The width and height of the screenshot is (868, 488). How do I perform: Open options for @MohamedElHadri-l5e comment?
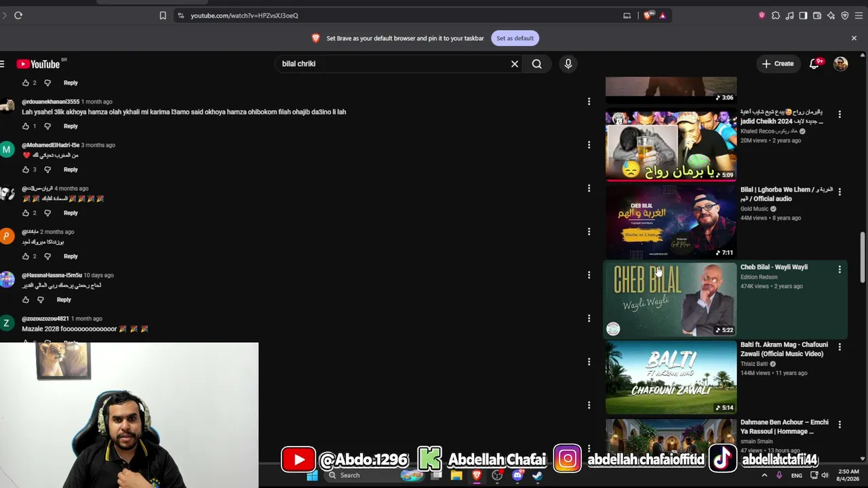(589, 145)
